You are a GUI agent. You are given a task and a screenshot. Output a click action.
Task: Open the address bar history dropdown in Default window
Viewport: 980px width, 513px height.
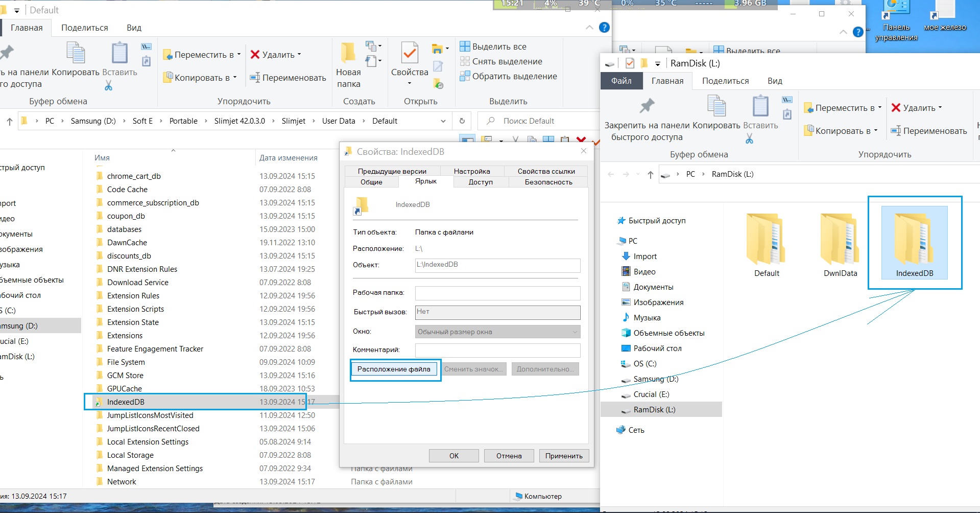[443, 121]
